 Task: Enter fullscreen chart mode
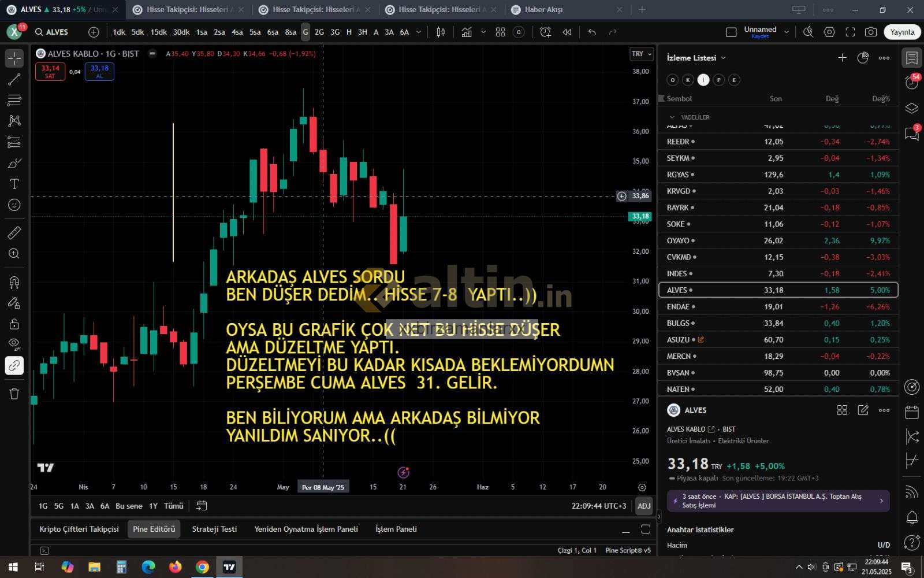click(x=850, y=32)
